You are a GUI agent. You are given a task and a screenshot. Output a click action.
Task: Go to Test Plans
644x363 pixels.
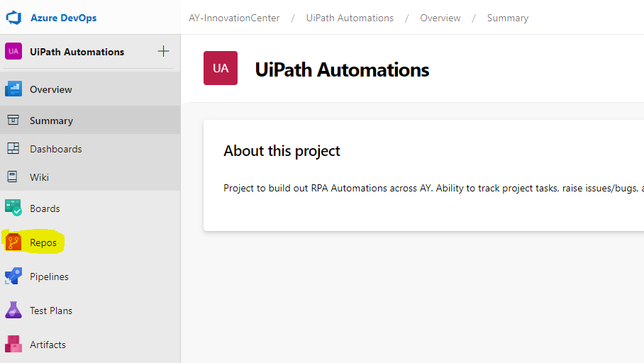tap(51, 311)
